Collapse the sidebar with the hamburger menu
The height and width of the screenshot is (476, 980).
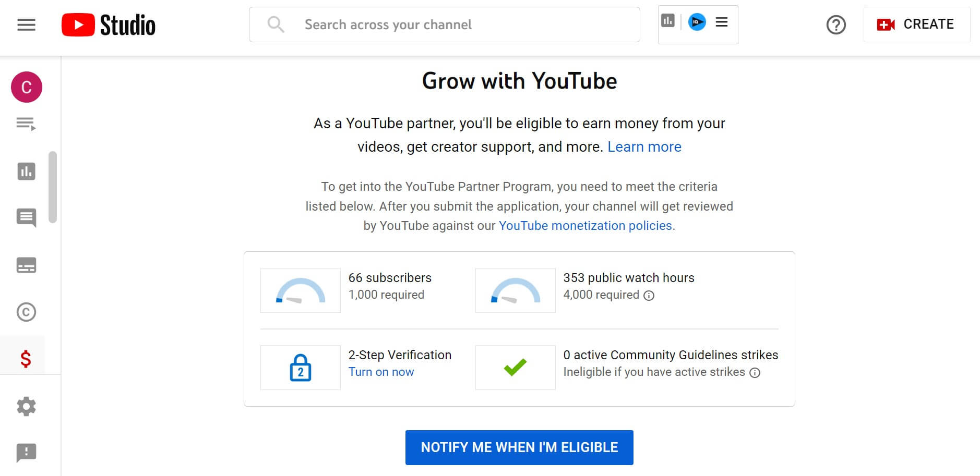tap(26, 25)
